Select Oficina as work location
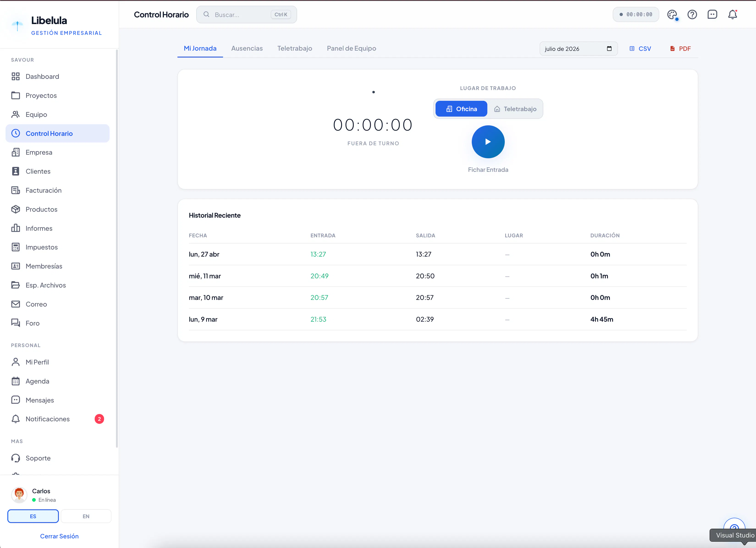The width and height of the screenshot is (756, 548). 461,109
